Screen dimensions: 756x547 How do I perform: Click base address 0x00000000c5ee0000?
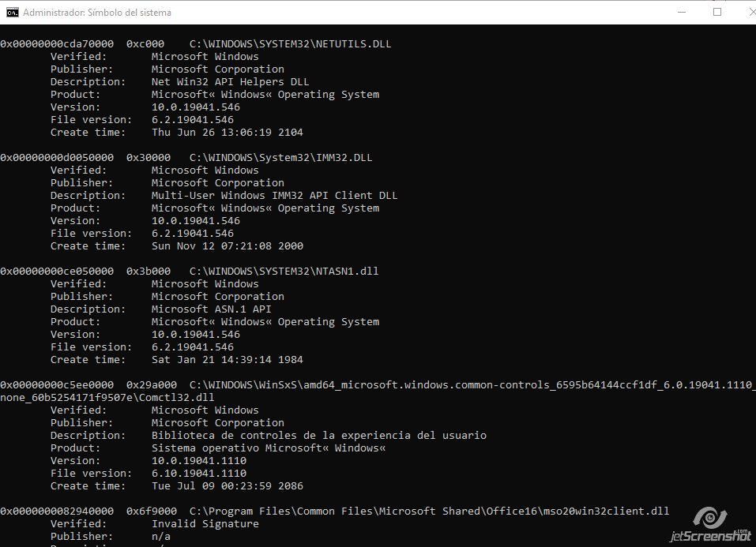pos(57,385)
